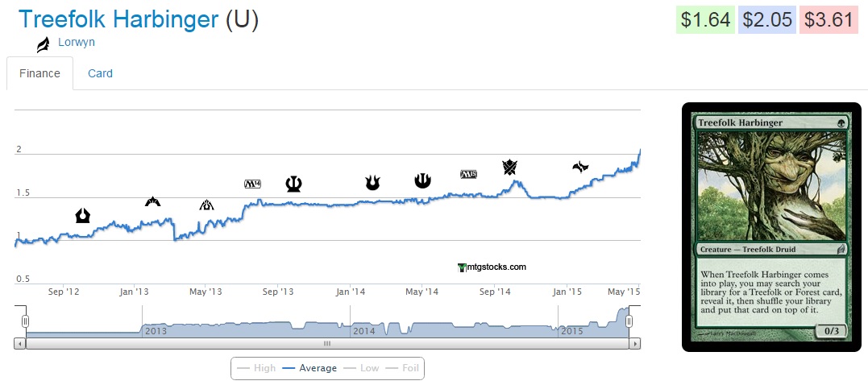868x385 pixels.
Task: Click the Journey into Nyx set symbol
Action: point(422,180)
